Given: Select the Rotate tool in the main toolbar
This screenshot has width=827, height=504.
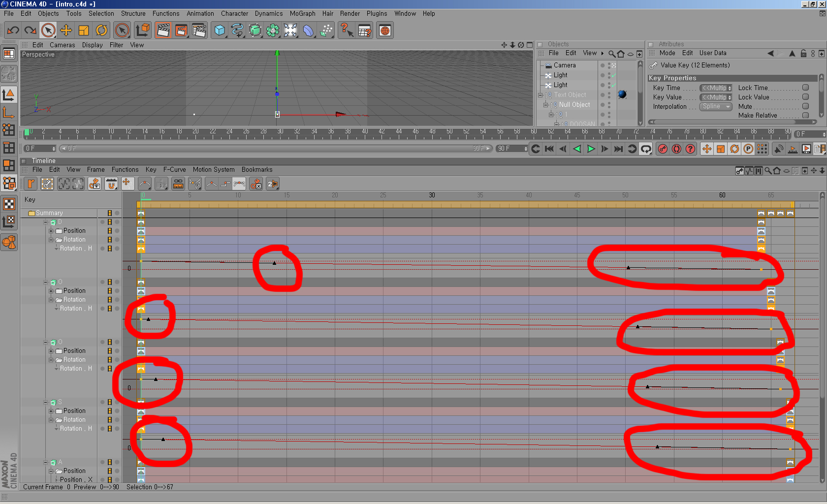Looking at the screenshot, I should [101, 31].
